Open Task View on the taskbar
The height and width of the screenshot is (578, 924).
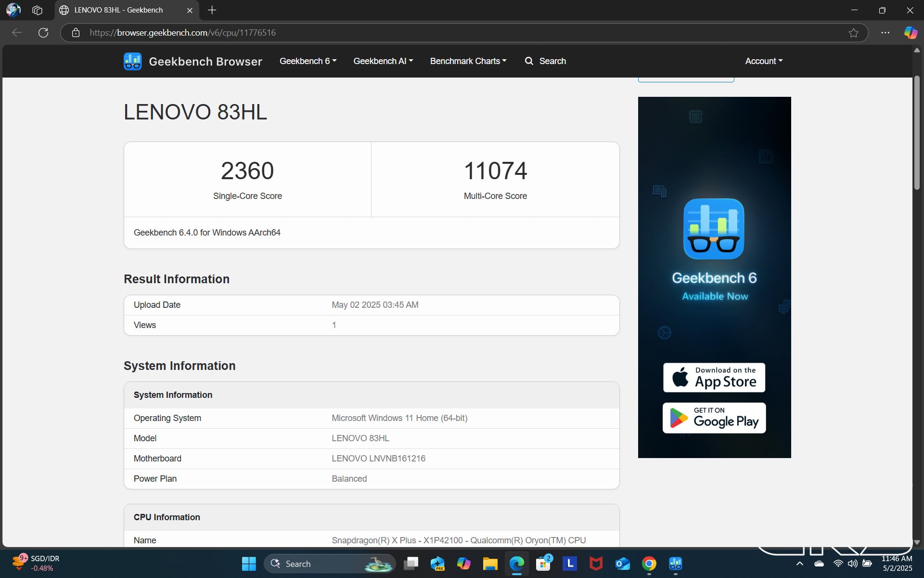(411, 564)
